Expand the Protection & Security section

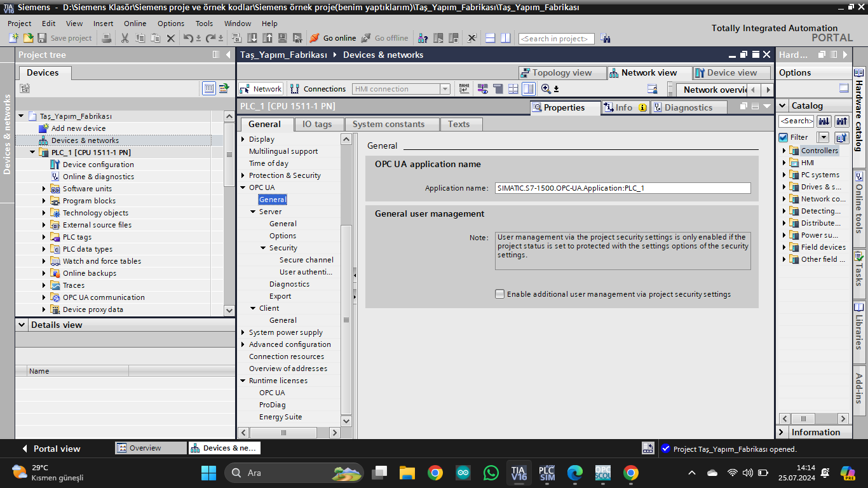243,175
